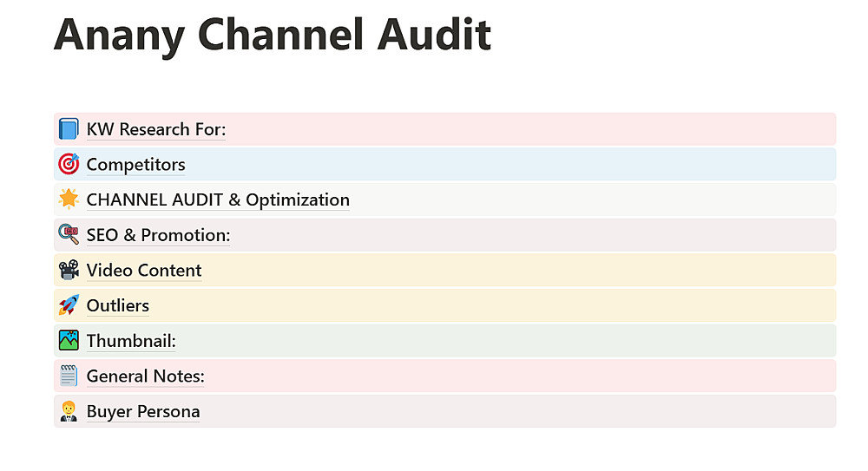The height and width of the screenshot is (471, 868).
Task: Click the office worker persona icon
Action: click(69, 411)
